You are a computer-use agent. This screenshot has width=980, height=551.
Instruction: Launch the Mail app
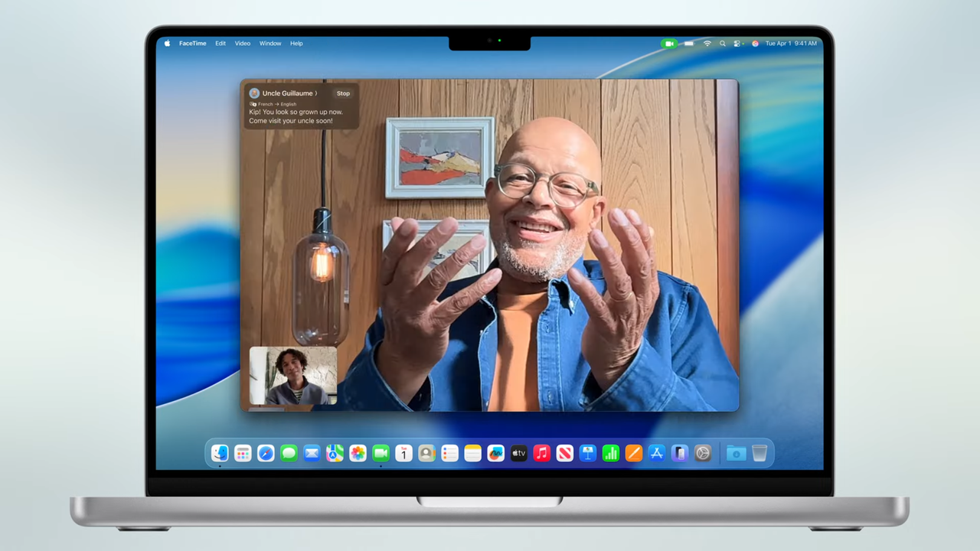[312, 453]
